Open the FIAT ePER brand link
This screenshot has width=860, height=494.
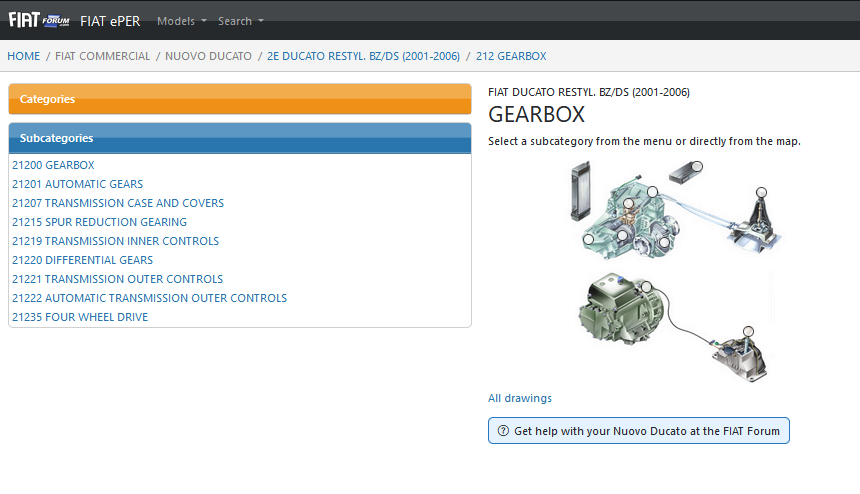111,21
